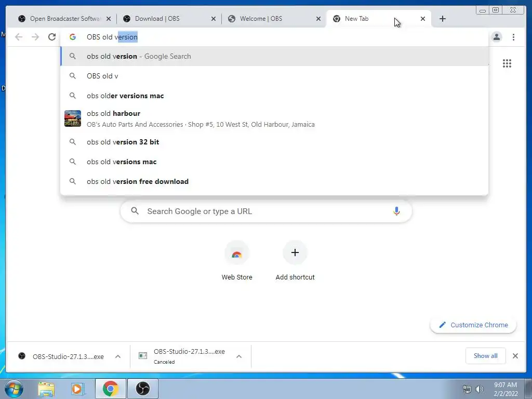
Task: Click the 'Search Google or type a URL' box
Action: 266,211
